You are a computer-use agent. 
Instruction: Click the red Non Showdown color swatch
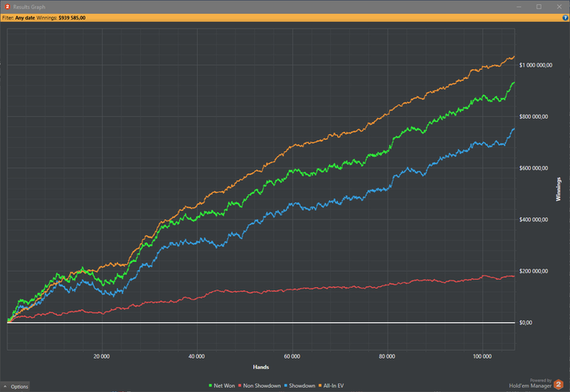(x=240, y=385)
